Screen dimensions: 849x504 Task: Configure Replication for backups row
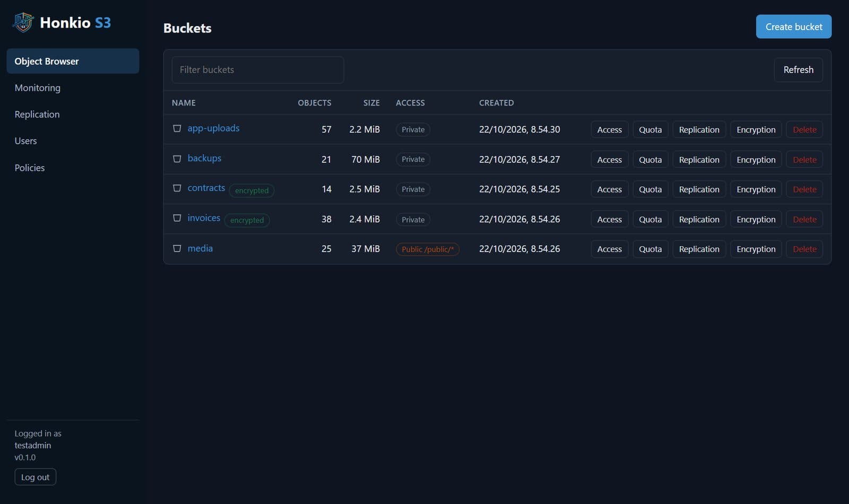pos(699,160)
